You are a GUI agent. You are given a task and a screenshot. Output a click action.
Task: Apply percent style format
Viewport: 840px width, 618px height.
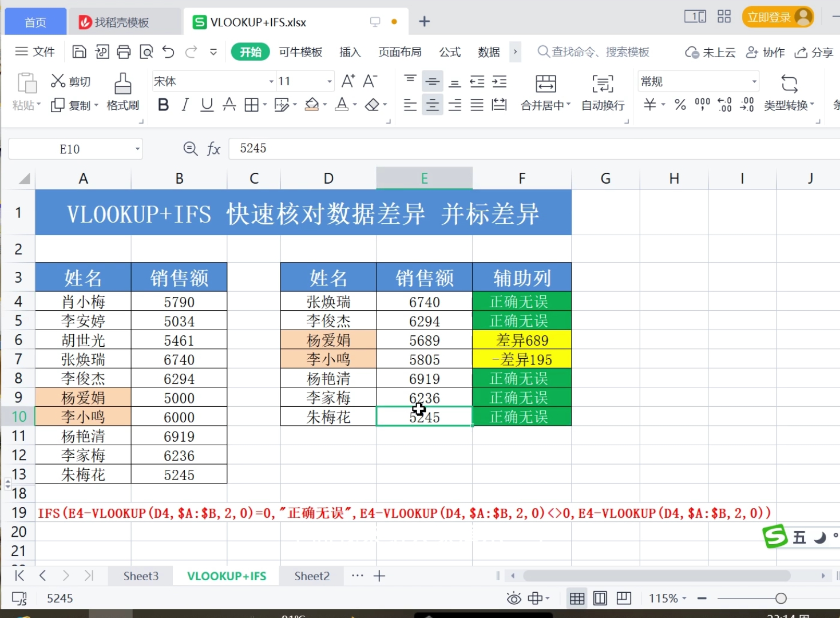[680, 105]
